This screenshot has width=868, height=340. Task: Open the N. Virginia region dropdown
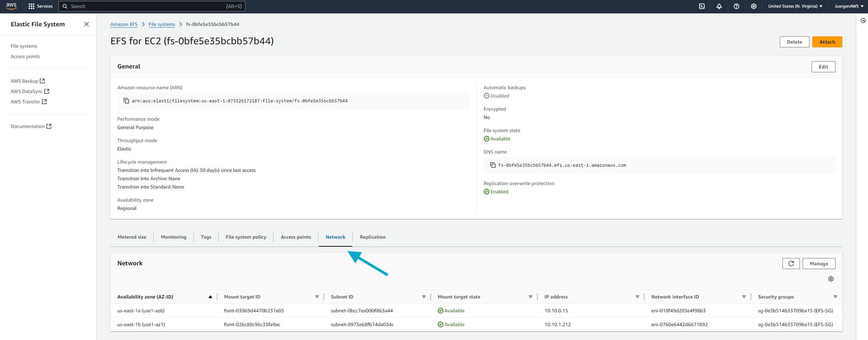click(x=795, y=6)
